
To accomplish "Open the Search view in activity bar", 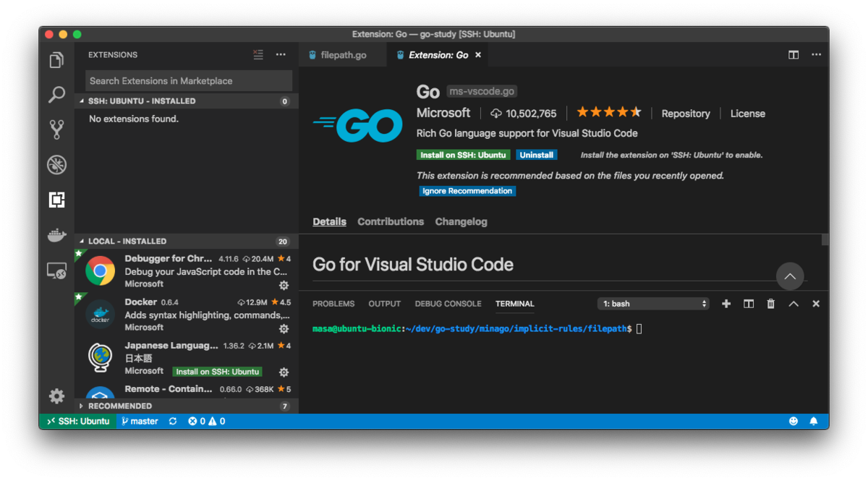I will pyautogui.click(x=56, y=95).
